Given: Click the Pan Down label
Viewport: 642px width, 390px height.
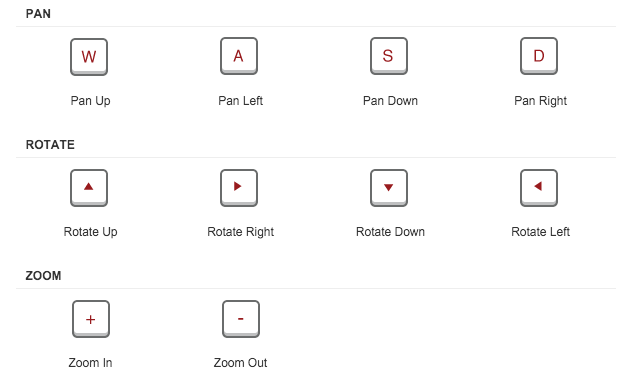Looking at the screenshot, I should [x=390, y=101].
